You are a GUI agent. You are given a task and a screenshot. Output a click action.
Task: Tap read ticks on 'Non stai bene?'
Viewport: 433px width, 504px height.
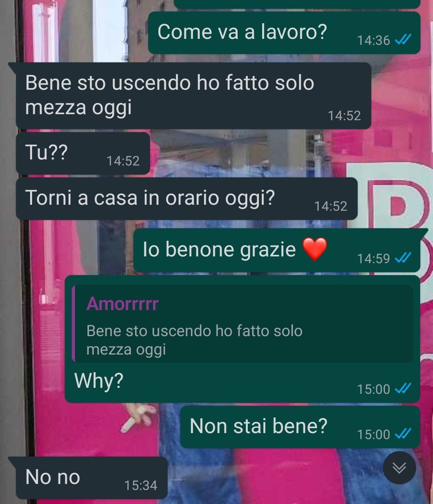(403, 434)
